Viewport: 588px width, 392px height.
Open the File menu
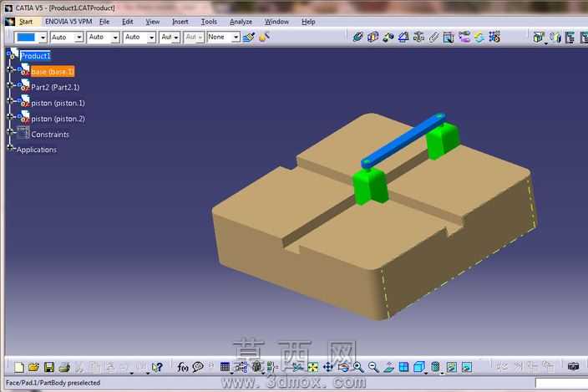pos(104,22)
